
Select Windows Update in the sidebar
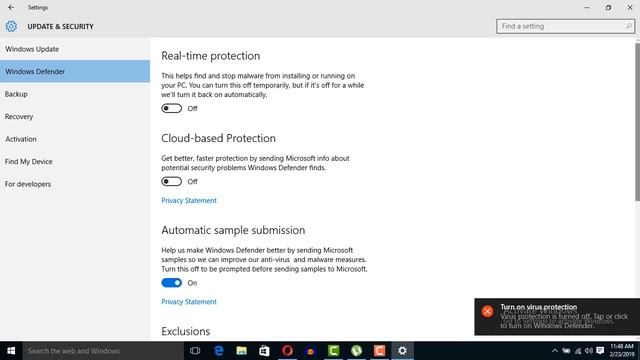[x=75, y=49]
